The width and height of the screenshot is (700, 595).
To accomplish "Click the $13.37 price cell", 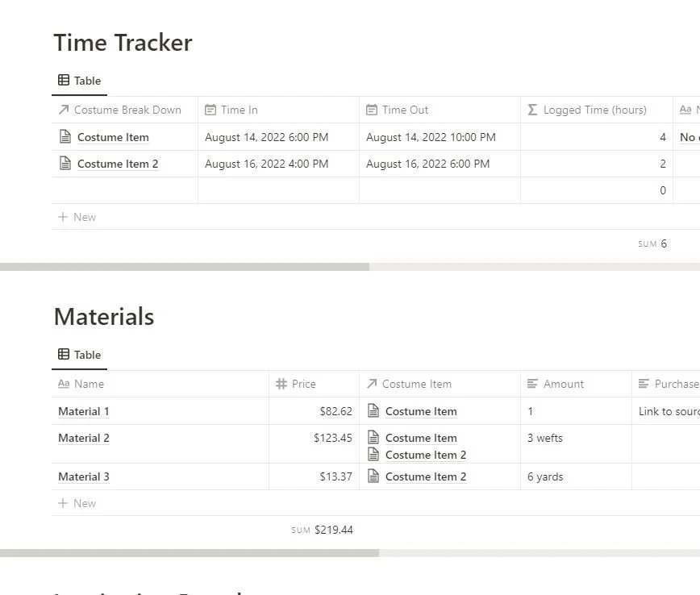I will pos(315,476).
